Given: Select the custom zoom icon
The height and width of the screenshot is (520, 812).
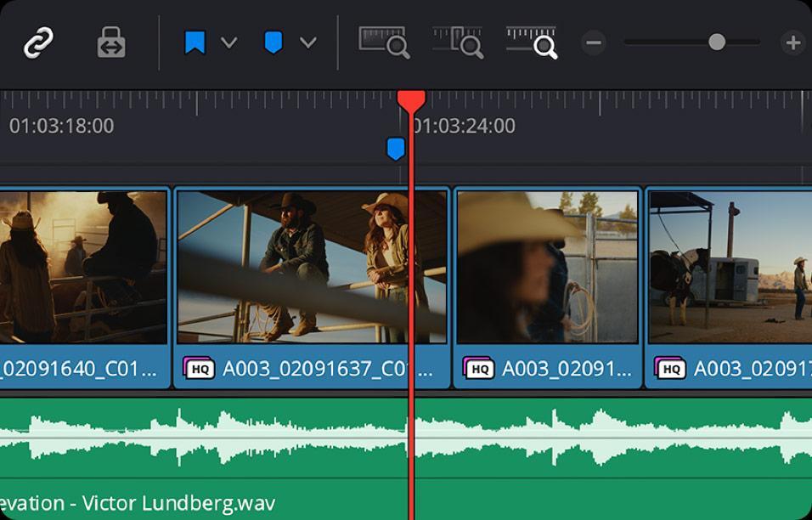Looking at the screenshot, I should [x=532, y=42].
